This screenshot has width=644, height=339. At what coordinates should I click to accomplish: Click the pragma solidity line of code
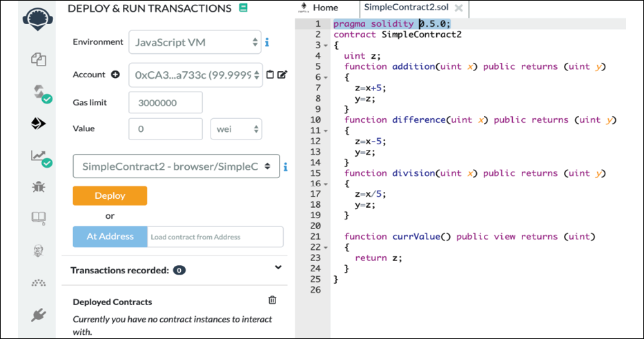(x=392, y=24)
